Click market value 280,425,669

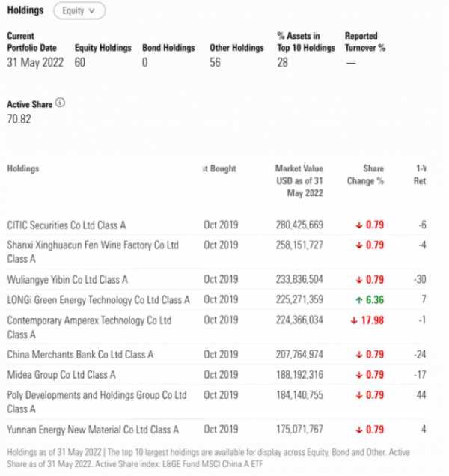pyautogui.click(x=299, y=225)
